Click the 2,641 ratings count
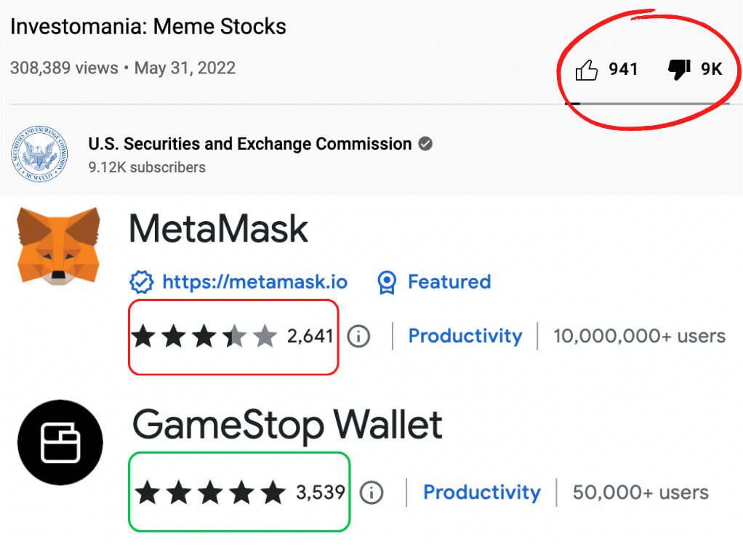 click(x=310, y=336)
